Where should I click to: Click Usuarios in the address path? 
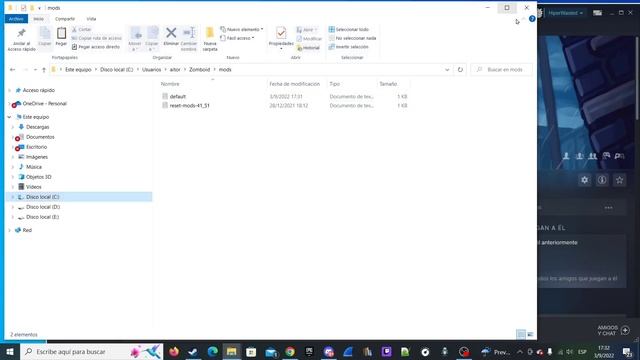151,70
